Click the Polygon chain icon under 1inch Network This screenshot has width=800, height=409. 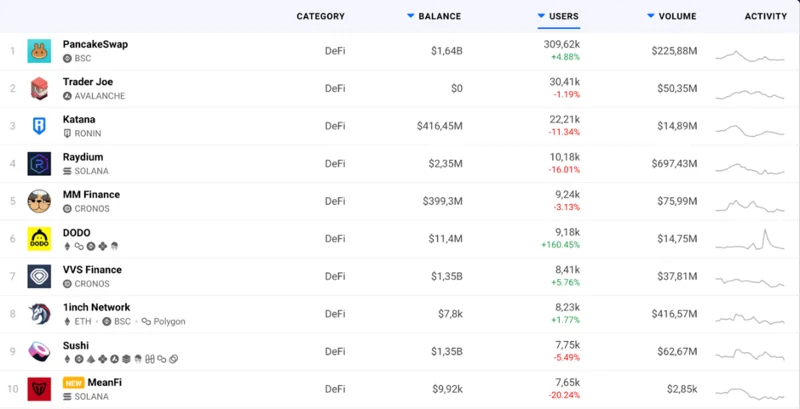click(146, 322)
